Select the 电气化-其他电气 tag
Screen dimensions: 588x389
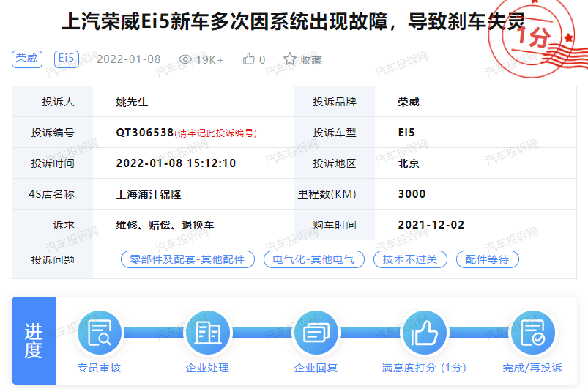(314, 259)
